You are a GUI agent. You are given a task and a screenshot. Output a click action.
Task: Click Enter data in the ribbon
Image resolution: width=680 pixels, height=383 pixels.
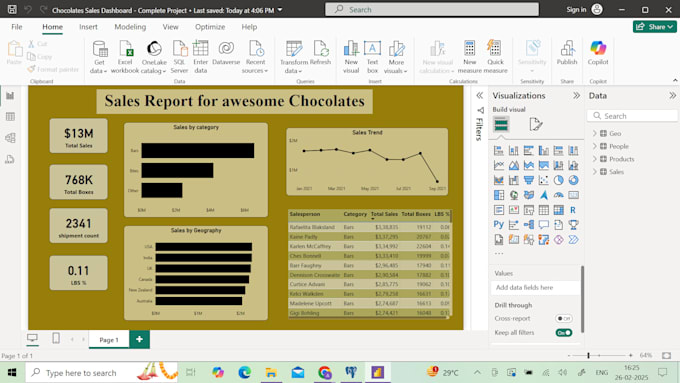[x=200, y=57]
